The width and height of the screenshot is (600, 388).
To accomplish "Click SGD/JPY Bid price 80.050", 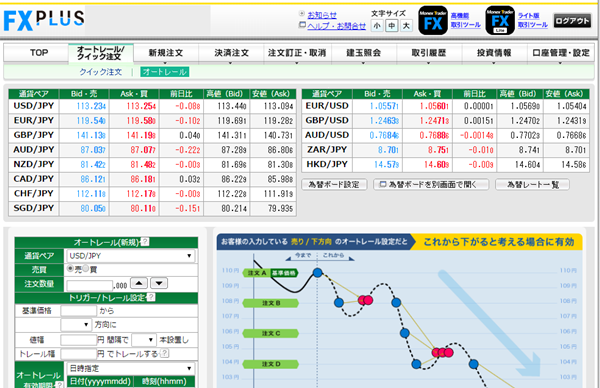I will point(93,209).
